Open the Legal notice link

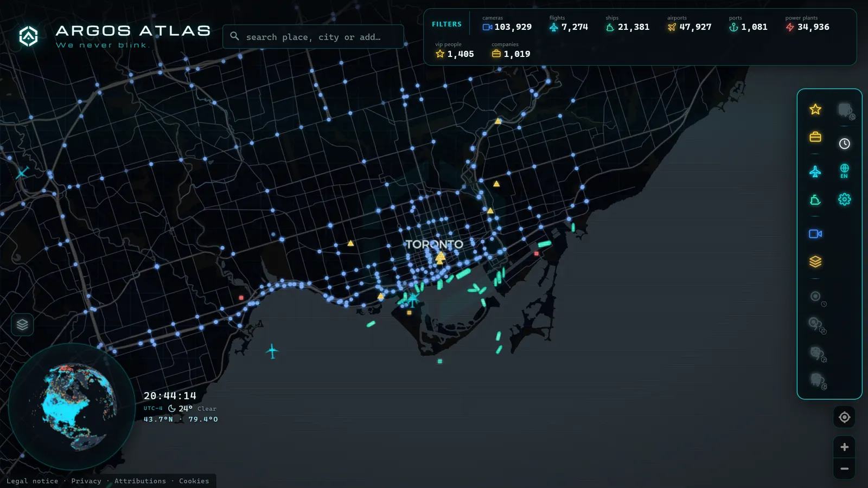pos(32,481)
